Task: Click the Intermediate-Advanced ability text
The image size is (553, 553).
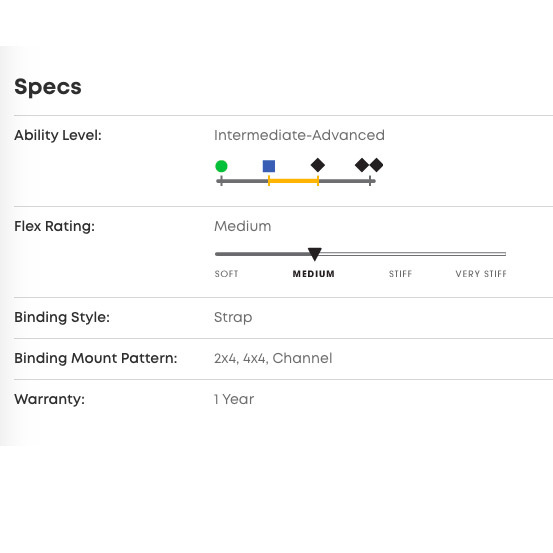Action: pos(299,135)
